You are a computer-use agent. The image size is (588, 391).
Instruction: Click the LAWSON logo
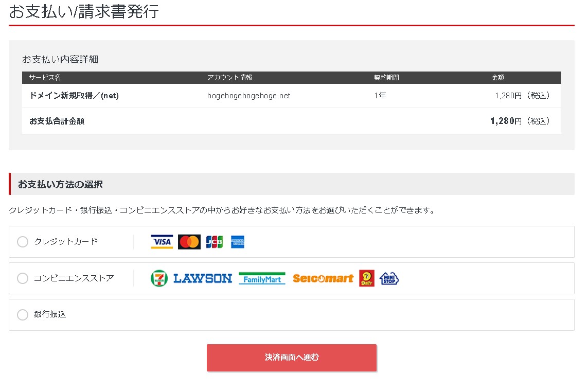click(x=203, y=278)
